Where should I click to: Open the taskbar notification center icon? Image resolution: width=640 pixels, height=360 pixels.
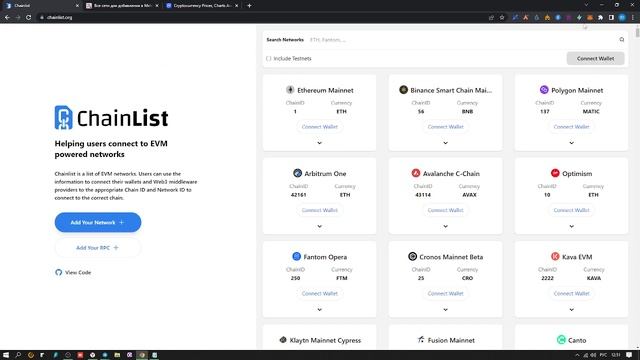click(629, 355)
